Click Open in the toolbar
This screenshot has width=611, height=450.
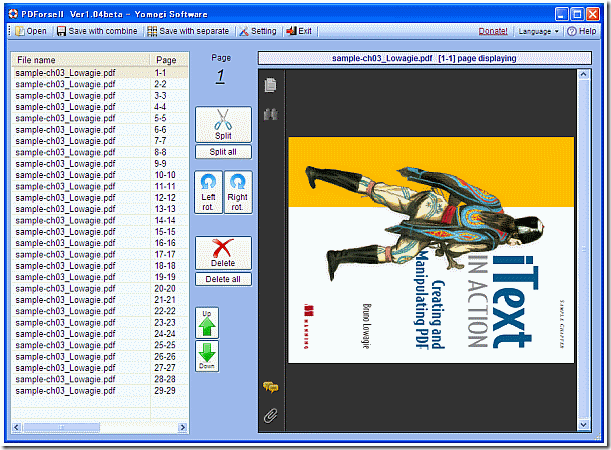coord(30,31)
